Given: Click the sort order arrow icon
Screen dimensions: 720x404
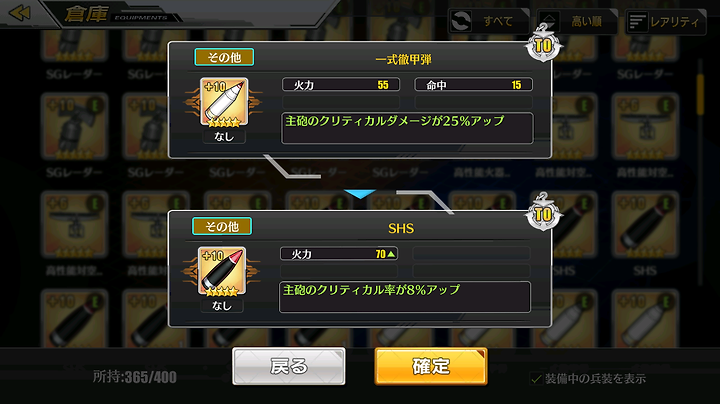Looking at the screenshot, I should (549, 21).
